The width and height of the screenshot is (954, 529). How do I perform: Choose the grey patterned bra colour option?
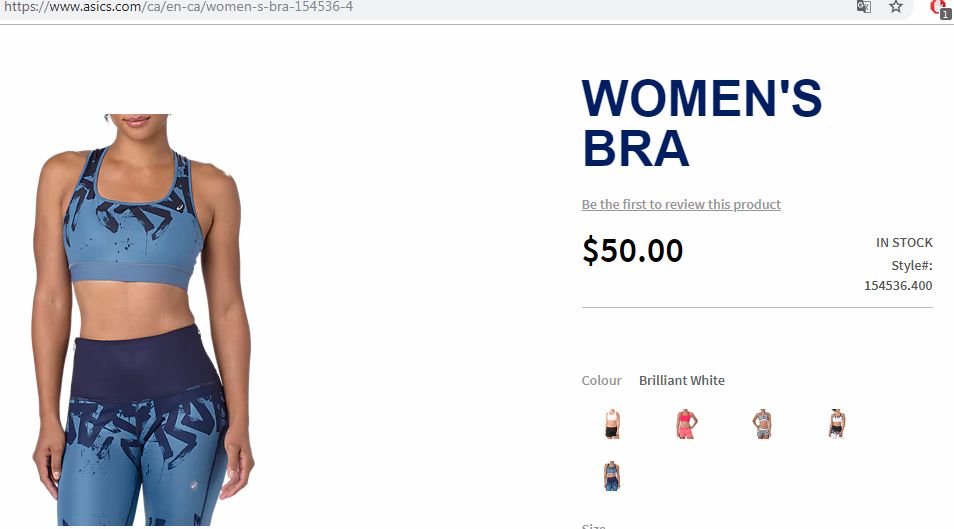(762, 424)
